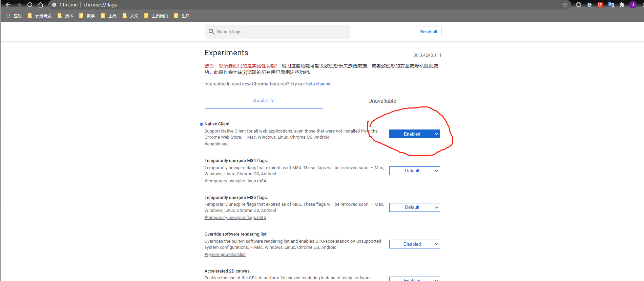This screenshot has width=644, height=281.
Task: Open the Extensions puzzle-piece menu
Action: (622, 5)
